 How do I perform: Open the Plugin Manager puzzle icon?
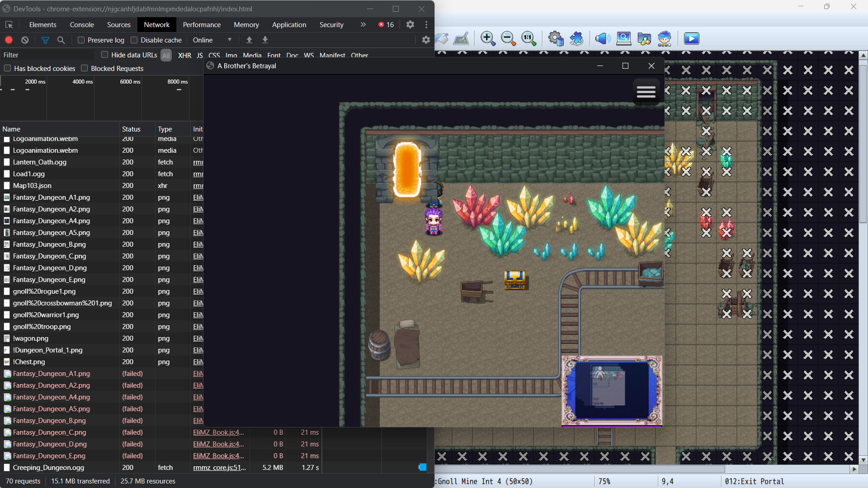point(576,38)
